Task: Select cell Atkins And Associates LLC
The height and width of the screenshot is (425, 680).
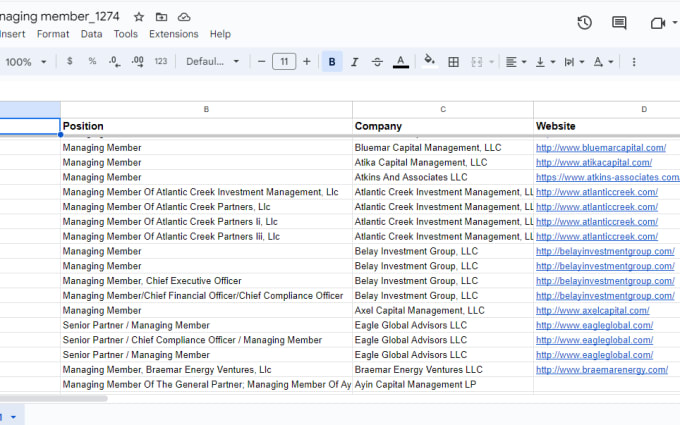Action: point(443,177)
